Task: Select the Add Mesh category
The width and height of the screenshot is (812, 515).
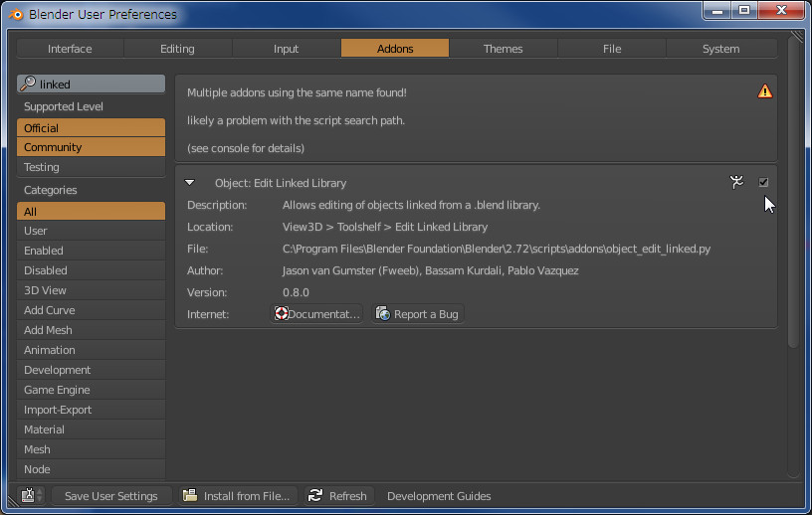Action: tap(92, 330)
